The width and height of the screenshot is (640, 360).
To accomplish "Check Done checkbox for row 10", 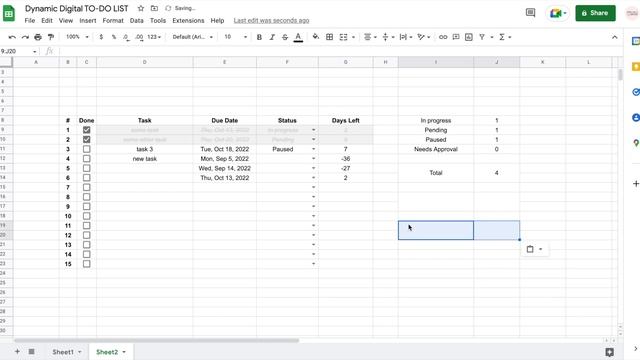I will point(87,216).
